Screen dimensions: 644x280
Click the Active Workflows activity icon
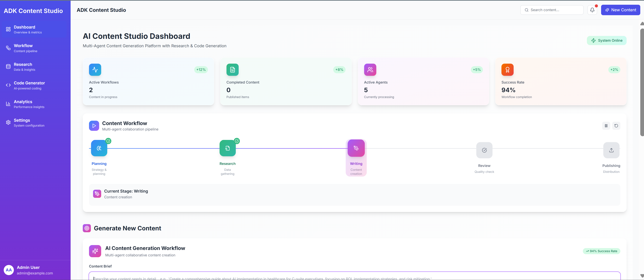click(x=95, y=70)
